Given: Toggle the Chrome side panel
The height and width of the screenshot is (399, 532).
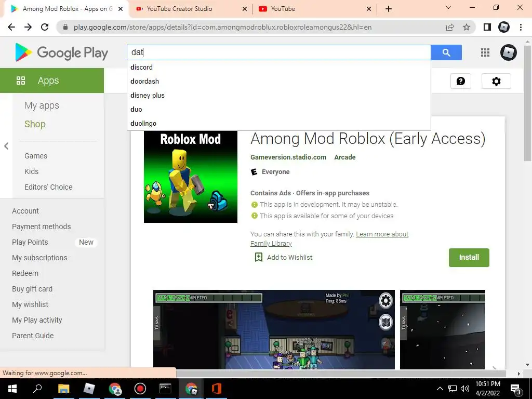Looking at the screenshot, I should point(487,27).
